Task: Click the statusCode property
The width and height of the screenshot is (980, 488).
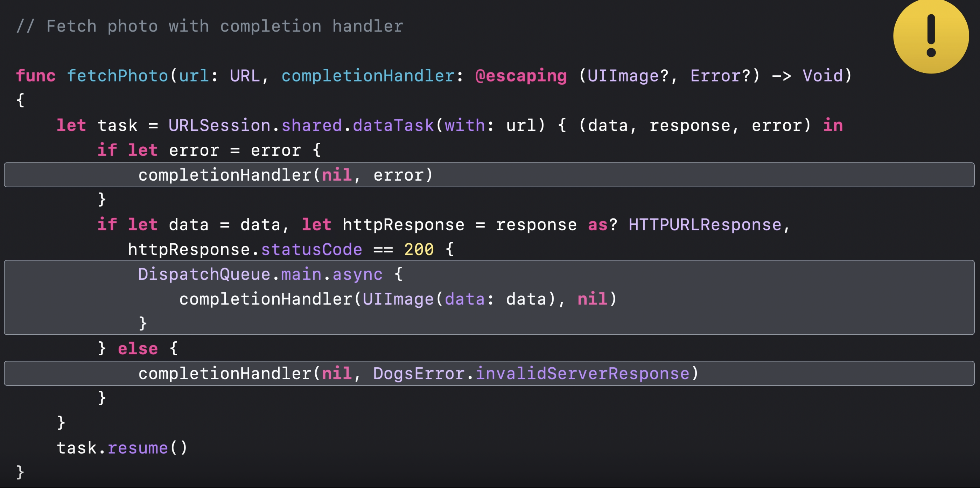Action: pos(311,249)
